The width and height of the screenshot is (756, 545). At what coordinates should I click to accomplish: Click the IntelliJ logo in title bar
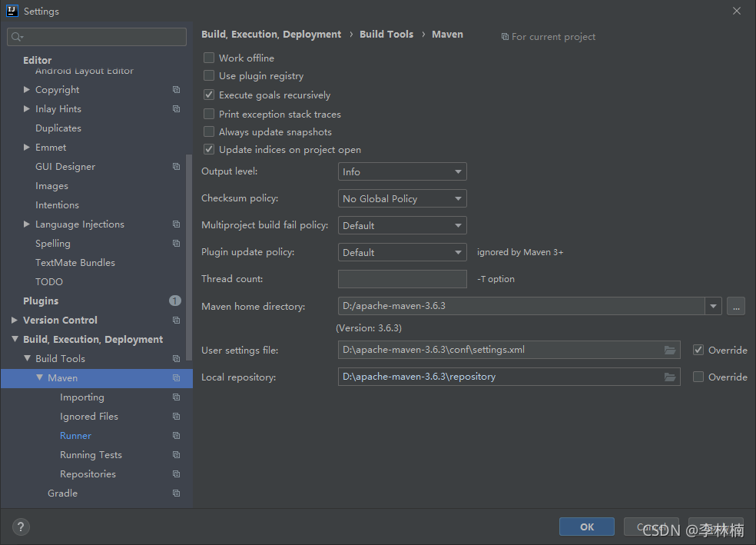(12, 11)
